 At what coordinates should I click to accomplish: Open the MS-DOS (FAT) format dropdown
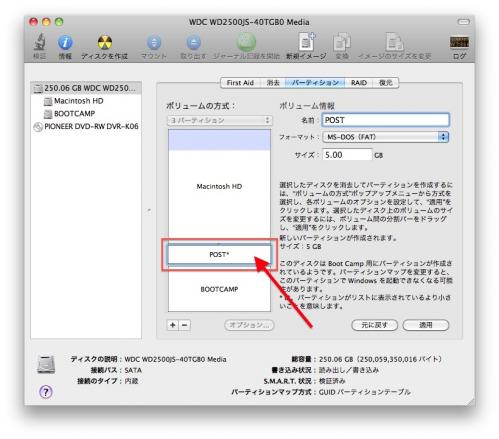[x=386, y=137]
